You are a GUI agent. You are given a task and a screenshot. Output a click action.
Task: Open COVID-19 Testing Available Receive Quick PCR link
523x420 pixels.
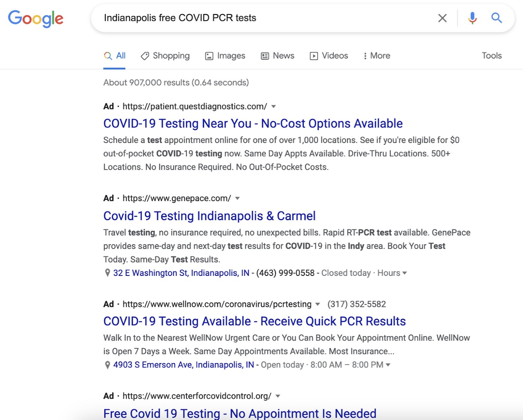[255, 321]
